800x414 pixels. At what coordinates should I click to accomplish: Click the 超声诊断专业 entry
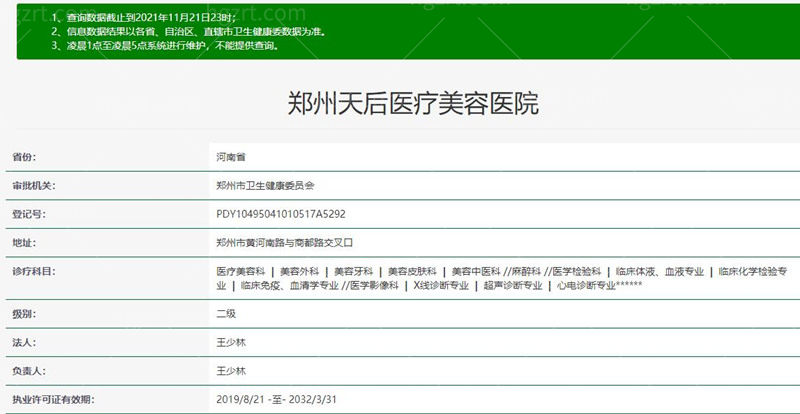(513, 286)
